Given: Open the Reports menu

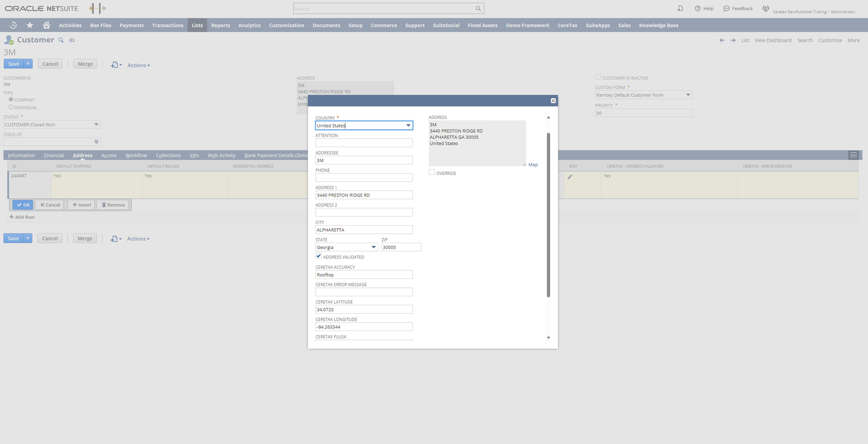Looking at the screenshot, I should [x=220, y=25].
